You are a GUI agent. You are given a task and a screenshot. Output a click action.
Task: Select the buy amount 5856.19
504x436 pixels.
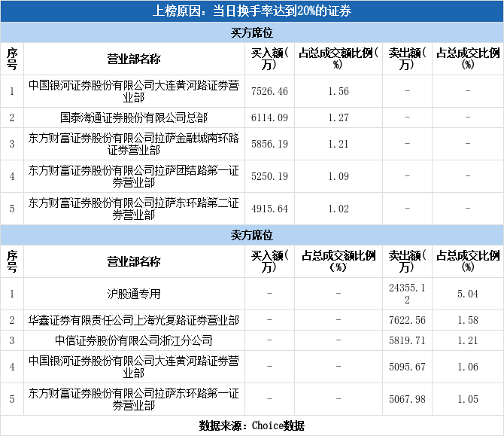pyautogui.click(x=269, y=144)
